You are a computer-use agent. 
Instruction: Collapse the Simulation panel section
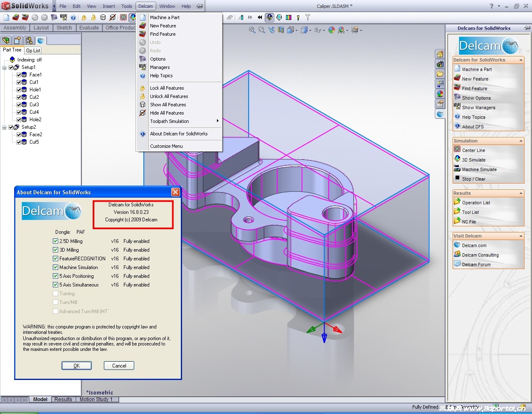coord(521,141)
